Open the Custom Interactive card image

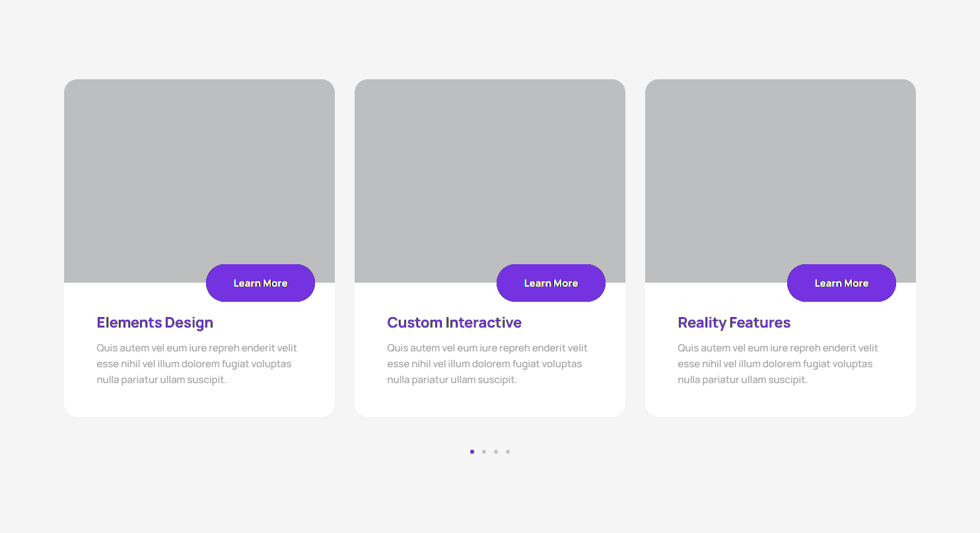[489, 172]
